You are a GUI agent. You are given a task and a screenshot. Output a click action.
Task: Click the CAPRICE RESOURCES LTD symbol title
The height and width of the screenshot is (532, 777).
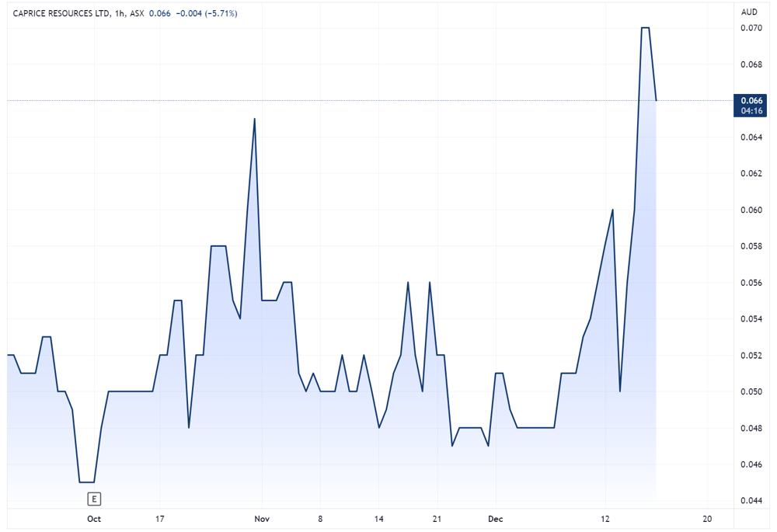coord(61,13)
